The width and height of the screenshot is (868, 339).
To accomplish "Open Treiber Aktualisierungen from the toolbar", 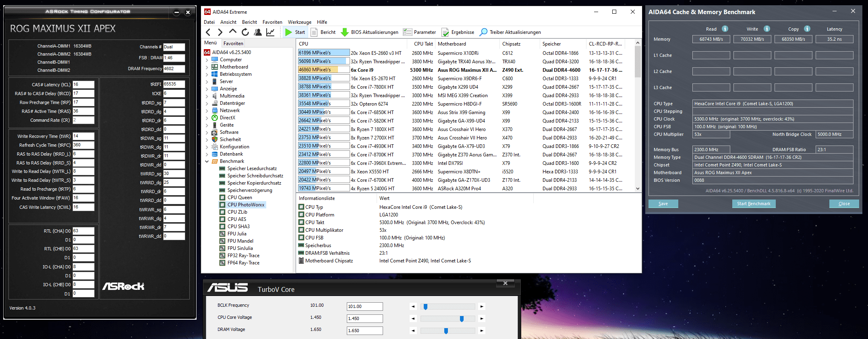I will click(x=510, y=32).
